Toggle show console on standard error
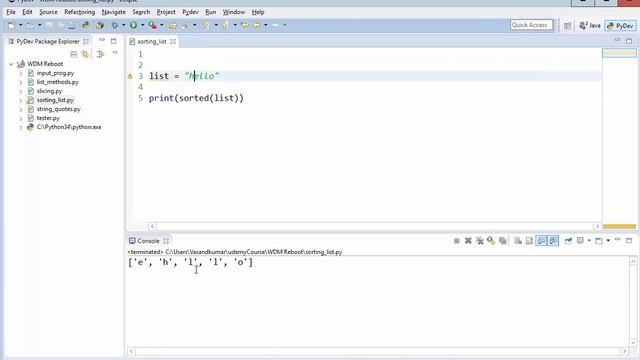Screen dimensions: 640x360 [553, 241]
